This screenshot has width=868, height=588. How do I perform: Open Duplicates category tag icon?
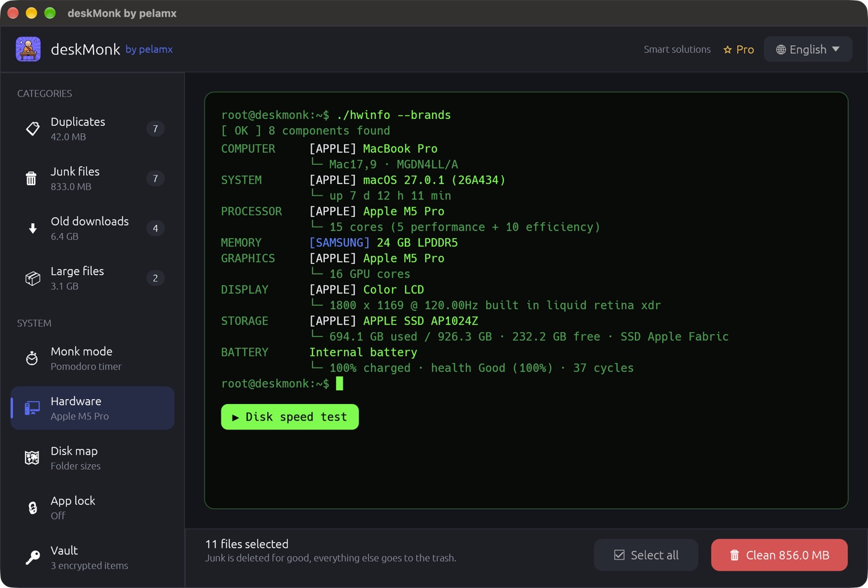coord(32,129)
